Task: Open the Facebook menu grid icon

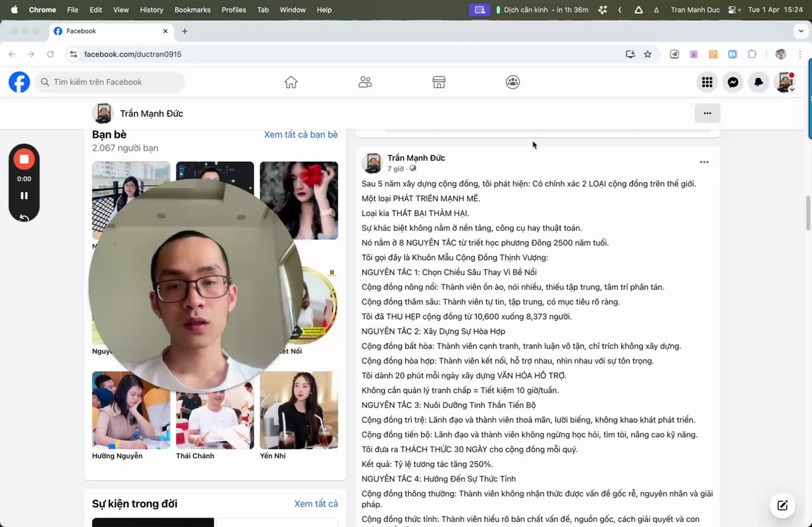Action: tap(707, 82)
